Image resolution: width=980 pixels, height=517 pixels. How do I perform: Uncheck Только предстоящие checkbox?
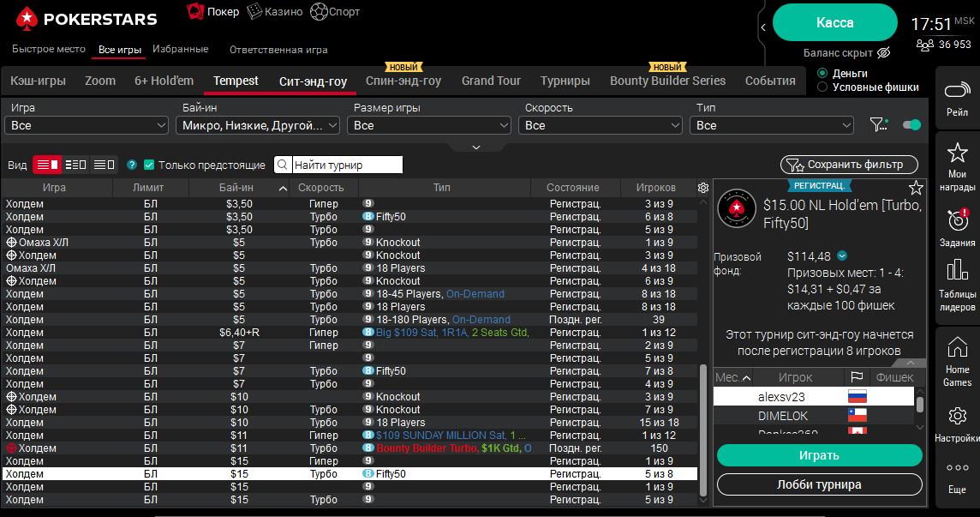pos(149,165)
